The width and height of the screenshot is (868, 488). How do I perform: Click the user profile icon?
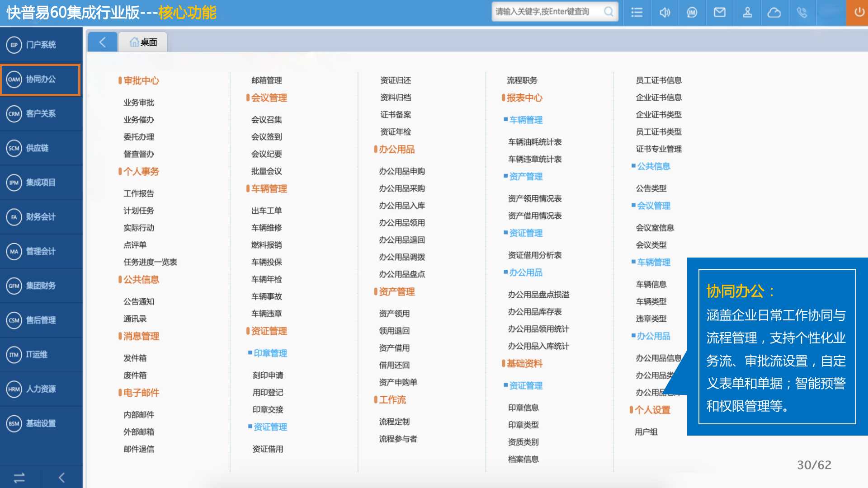(747, 12)
